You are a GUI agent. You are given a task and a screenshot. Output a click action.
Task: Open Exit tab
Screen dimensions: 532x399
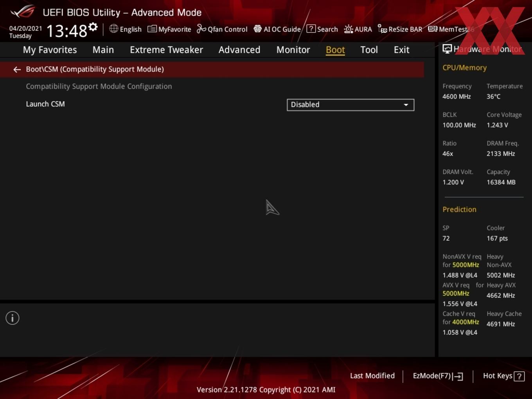tap(401, 50)
